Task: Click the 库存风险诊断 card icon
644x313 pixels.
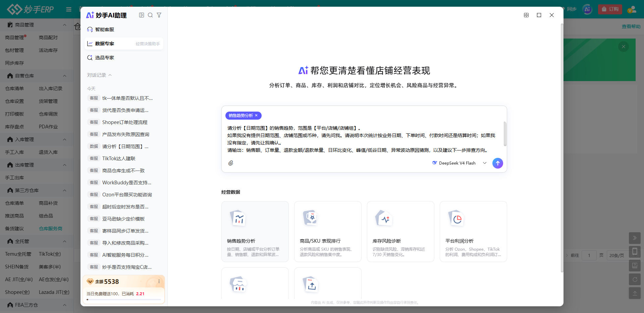Action: tap(383, 218)
